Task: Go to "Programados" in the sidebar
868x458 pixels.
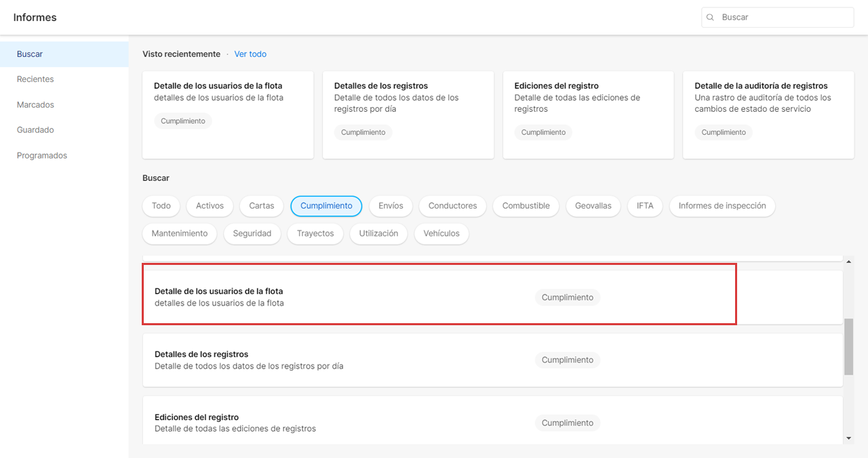Action: [42, 155]
